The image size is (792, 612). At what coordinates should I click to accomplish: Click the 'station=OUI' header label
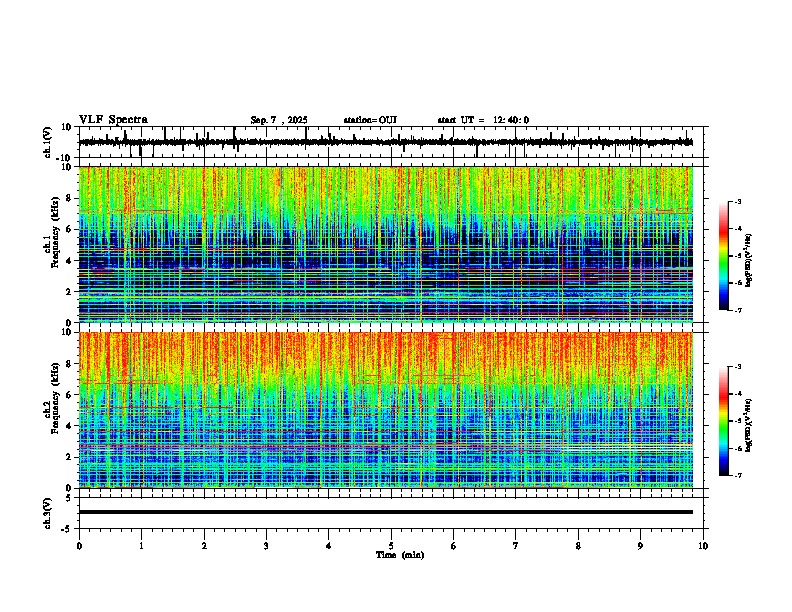pyautogui.click(x=370, y=120)
